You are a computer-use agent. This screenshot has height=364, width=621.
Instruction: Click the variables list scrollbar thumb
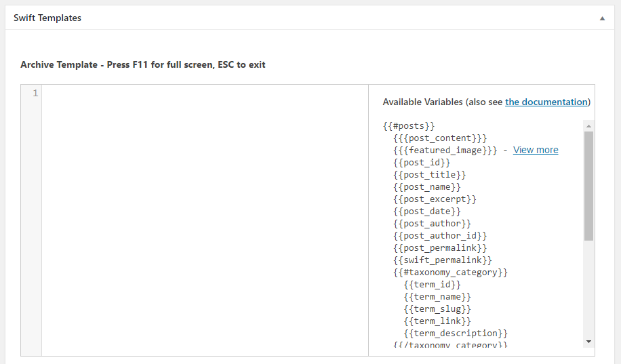588,186
